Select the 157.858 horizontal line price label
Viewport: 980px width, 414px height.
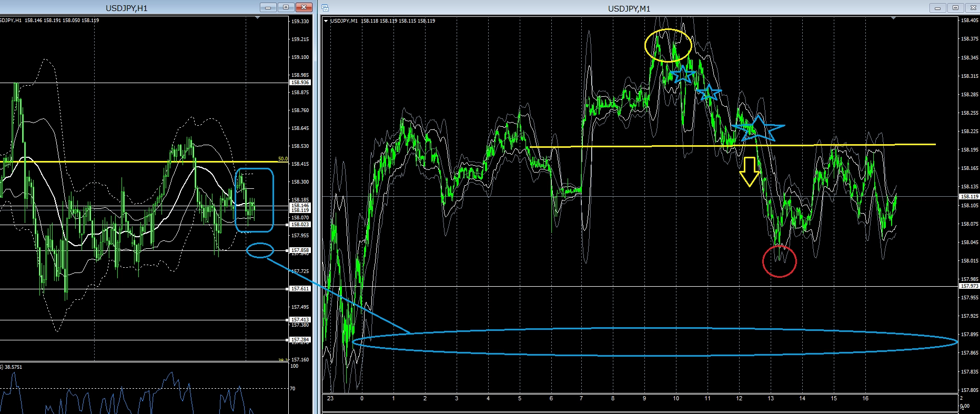pyautogui.click(x=300, y=250)
